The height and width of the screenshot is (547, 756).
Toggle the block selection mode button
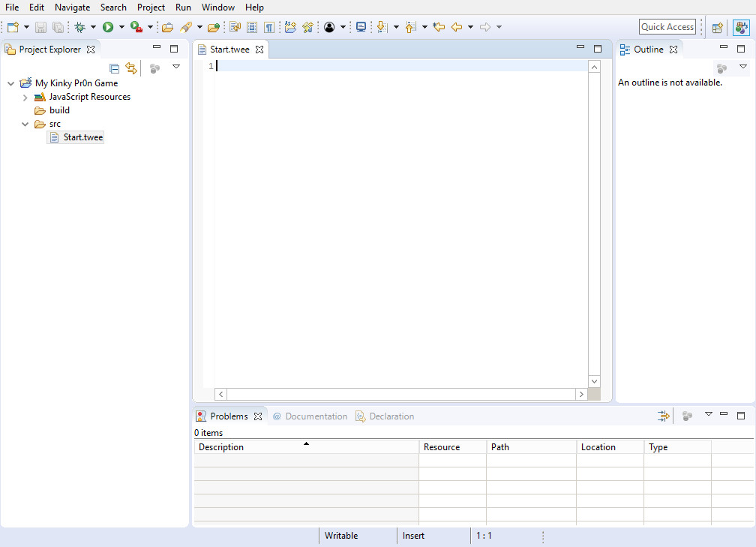click(x=252, y=27)
